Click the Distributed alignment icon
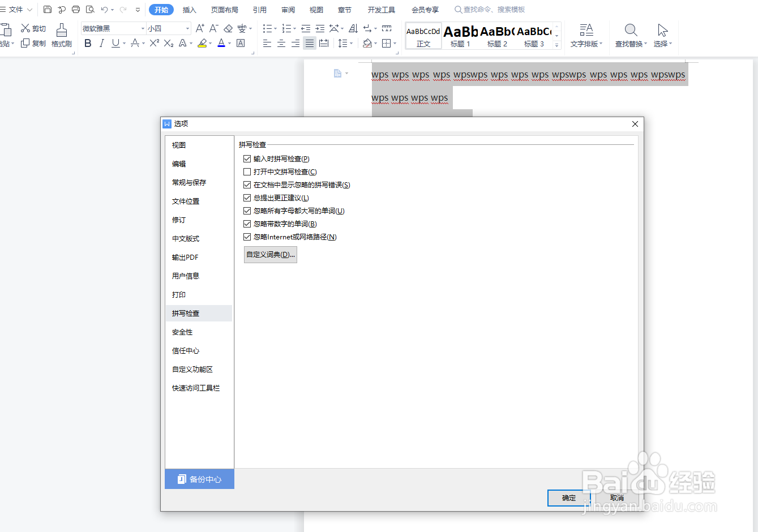Viewport: 758px width, 532px height. (324, 43)
